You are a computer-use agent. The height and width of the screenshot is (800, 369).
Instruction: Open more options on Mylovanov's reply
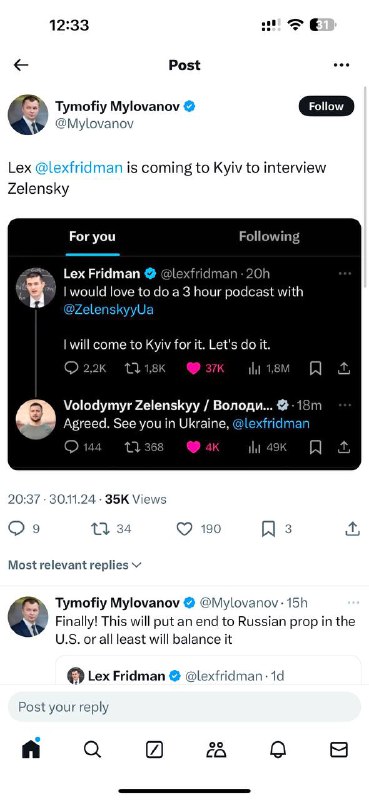click(353, 603)
